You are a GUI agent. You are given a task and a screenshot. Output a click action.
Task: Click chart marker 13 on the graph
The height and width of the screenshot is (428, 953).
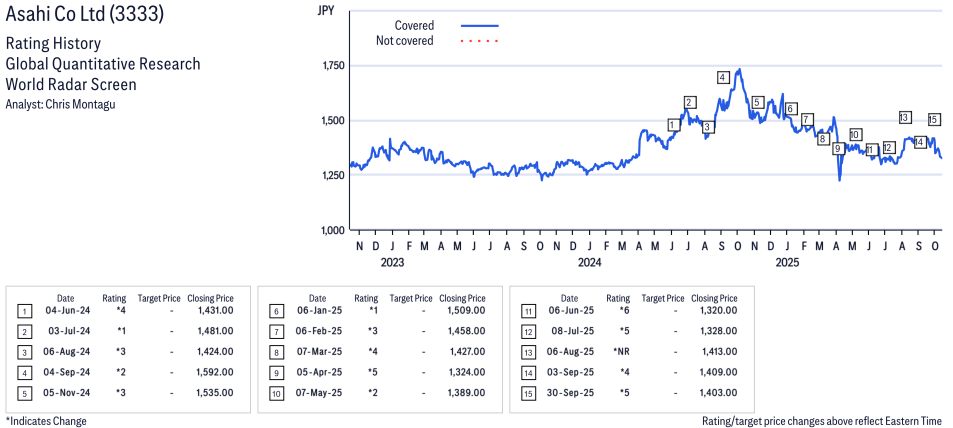point(905,117)
